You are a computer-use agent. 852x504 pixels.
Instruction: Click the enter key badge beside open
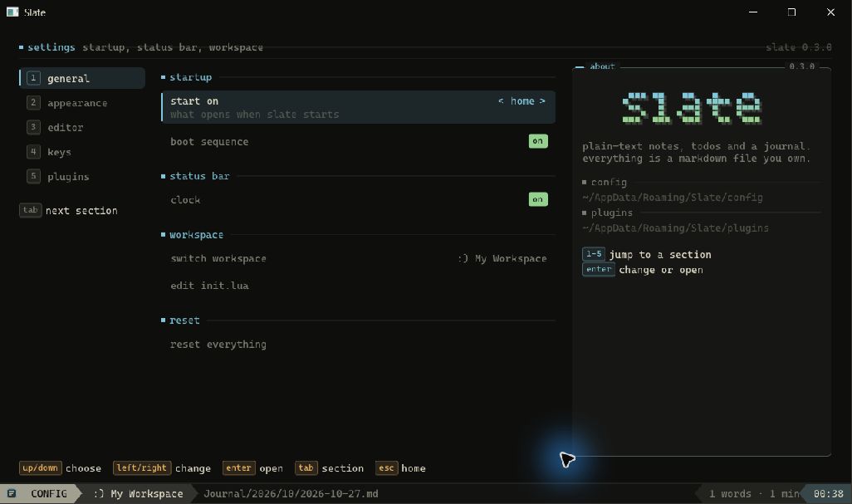[238, 467]
